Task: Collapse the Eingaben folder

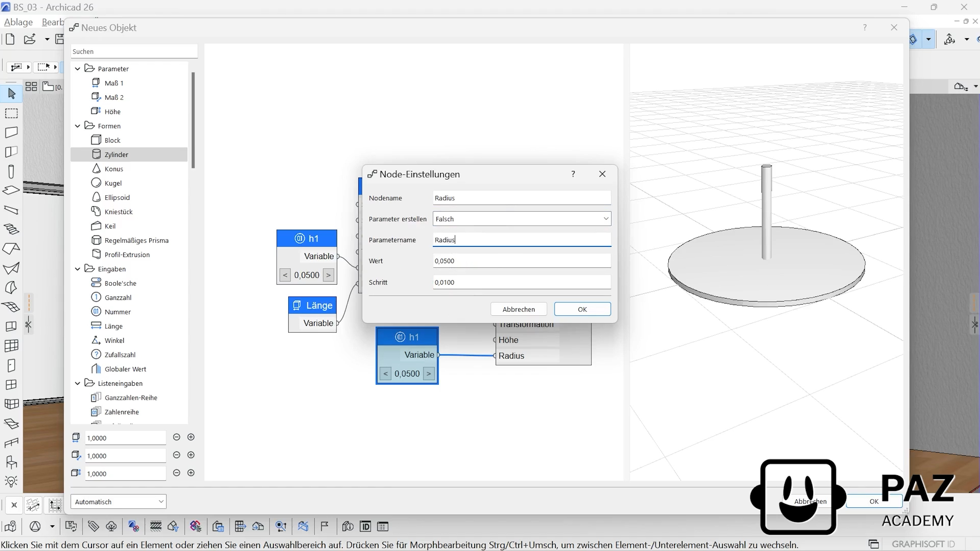Action: click(x=78, y=269)
